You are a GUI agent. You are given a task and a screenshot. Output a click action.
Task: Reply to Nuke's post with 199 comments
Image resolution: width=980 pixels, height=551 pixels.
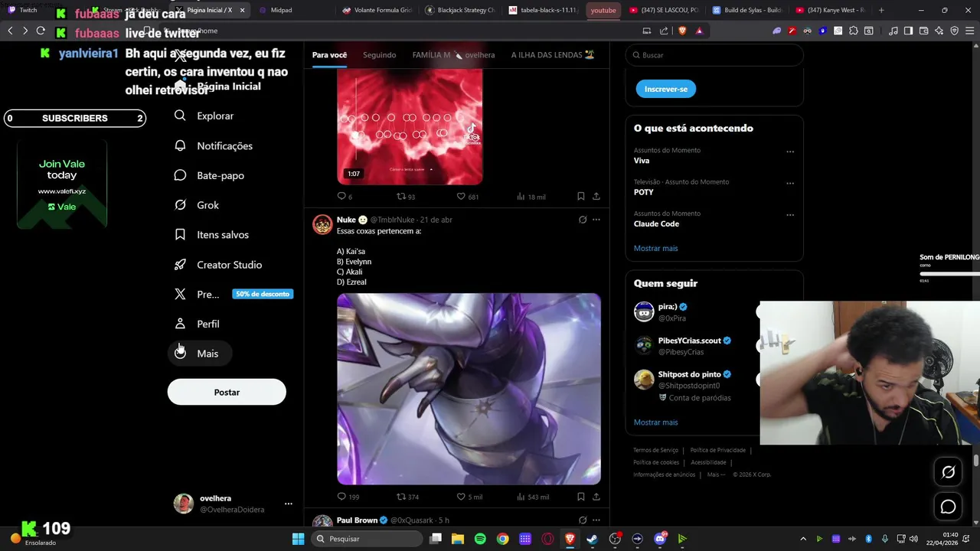[348, 497]
